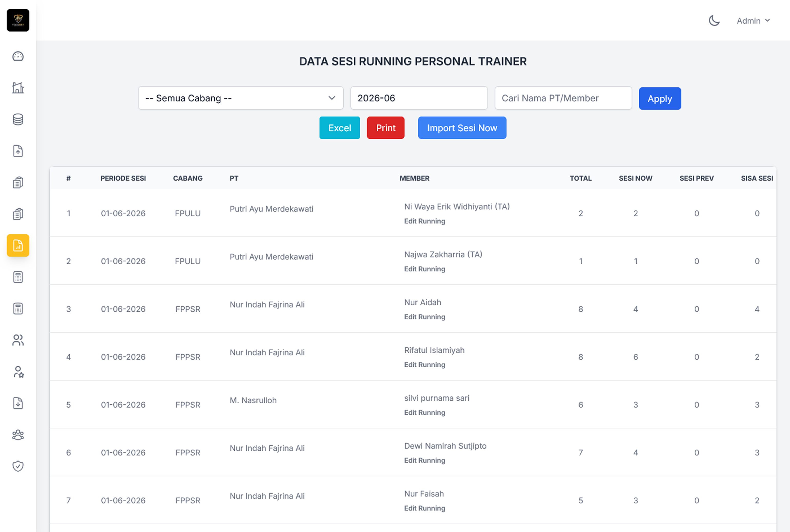Click Putri Ayu Merdekawati in row 2
790x532 pixels.
point(272,257)
